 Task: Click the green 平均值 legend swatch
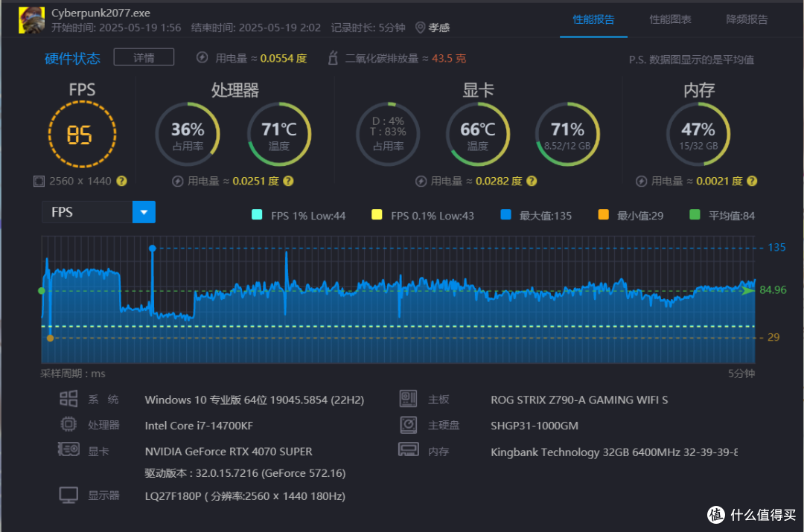coord(695,215)
